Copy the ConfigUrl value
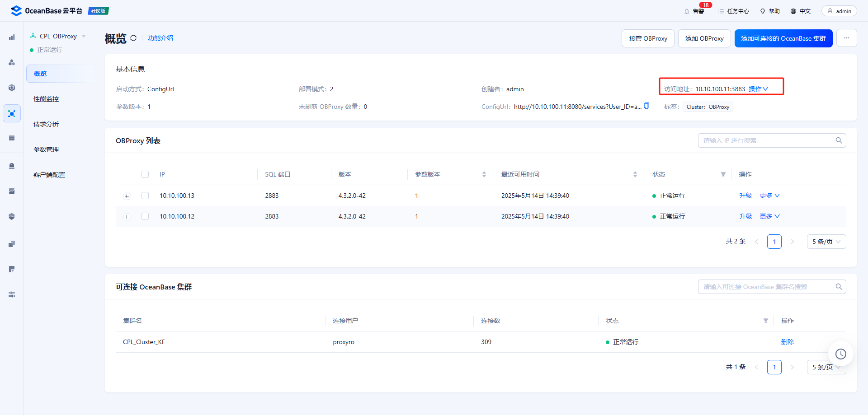Viewport: 868px width, 415px height. [x=646, y=106]
